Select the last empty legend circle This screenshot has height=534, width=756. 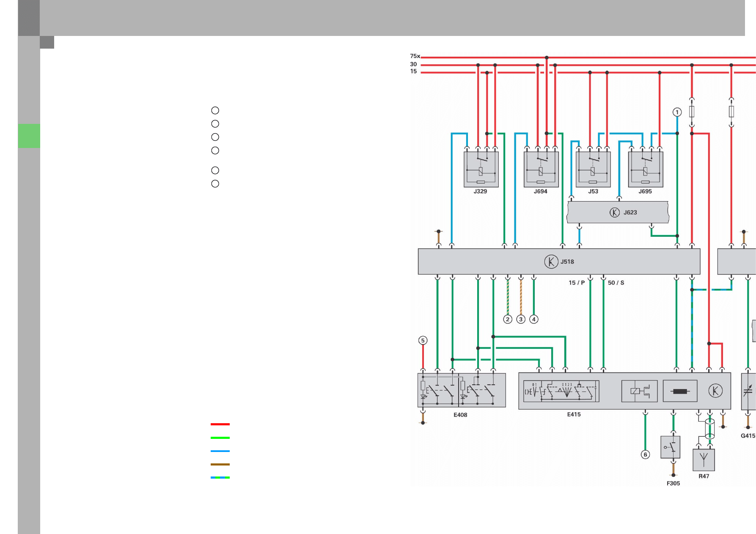tap(215, 184)
